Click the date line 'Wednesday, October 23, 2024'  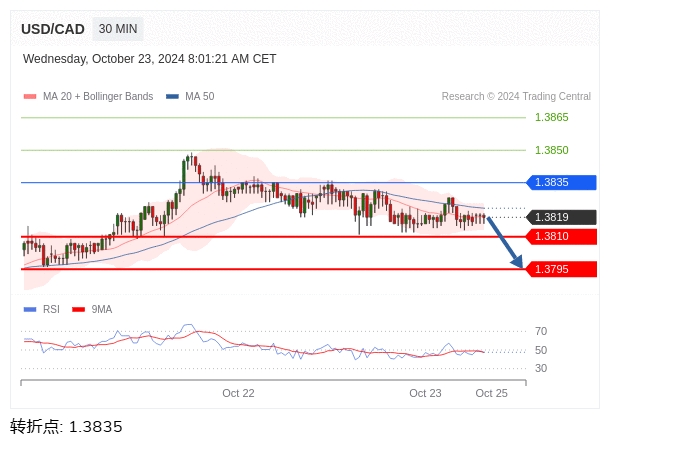point(150,59)
